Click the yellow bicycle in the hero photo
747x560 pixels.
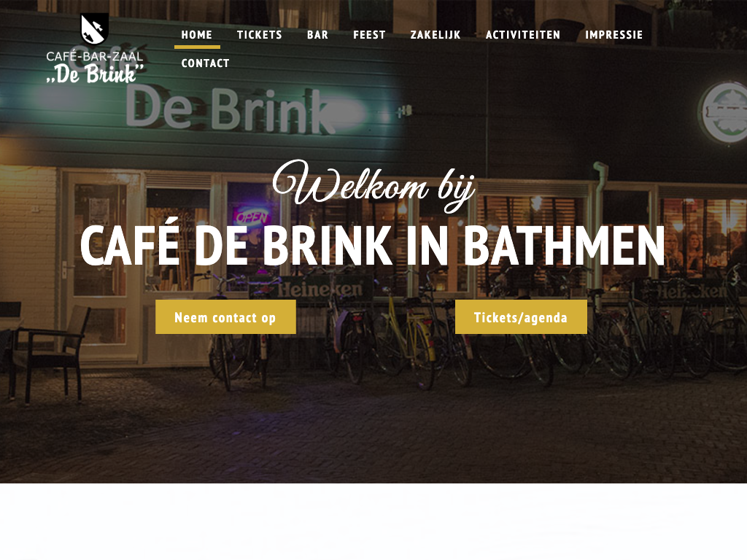[408, 333]
